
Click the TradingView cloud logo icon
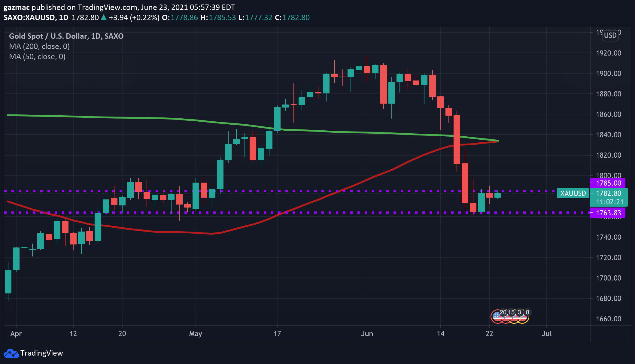(11, 353)
